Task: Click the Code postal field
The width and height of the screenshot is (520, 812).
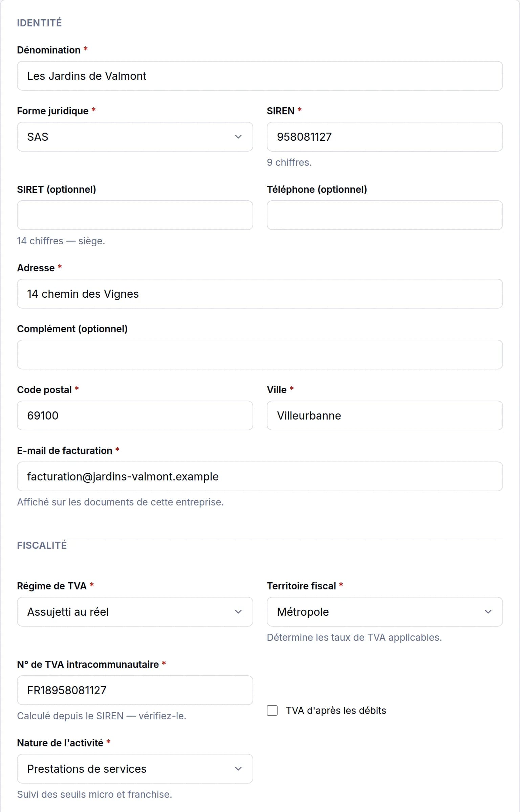Action: point(135,415)
